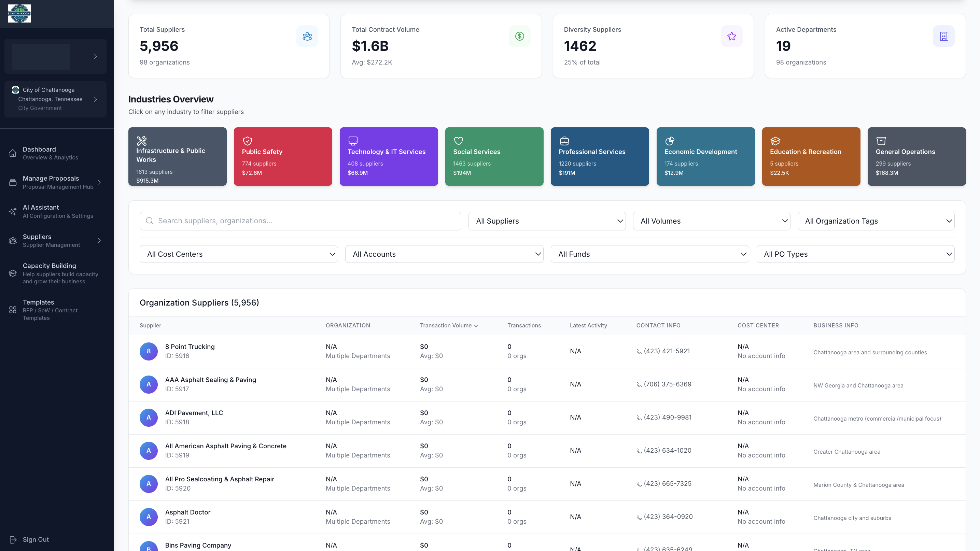Open Templates from the sidebar icon
The image size is (980, 551).
(13, 310)
